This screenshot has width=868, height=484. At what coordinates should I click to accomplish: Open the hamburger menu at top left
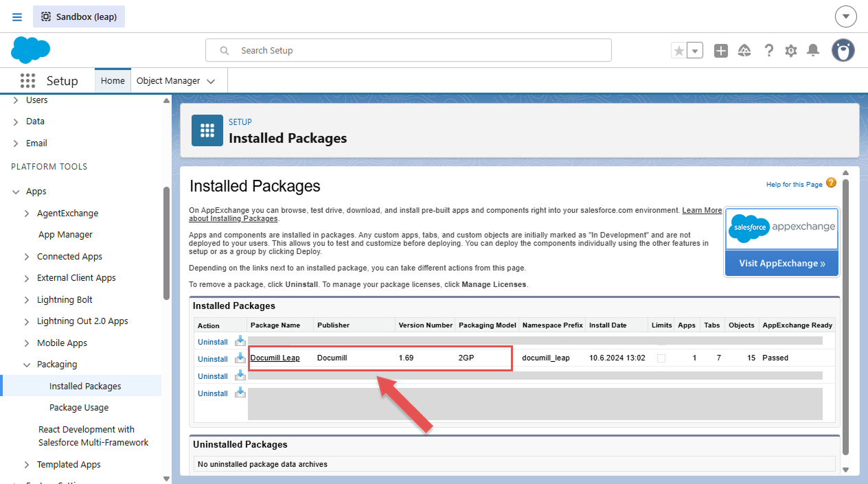coord(17,16)
